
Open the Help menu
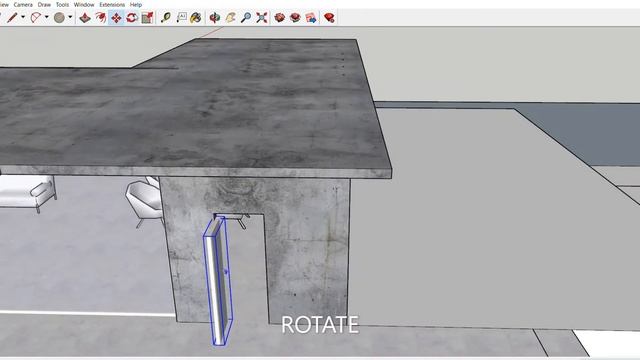(x=136, y=4)
